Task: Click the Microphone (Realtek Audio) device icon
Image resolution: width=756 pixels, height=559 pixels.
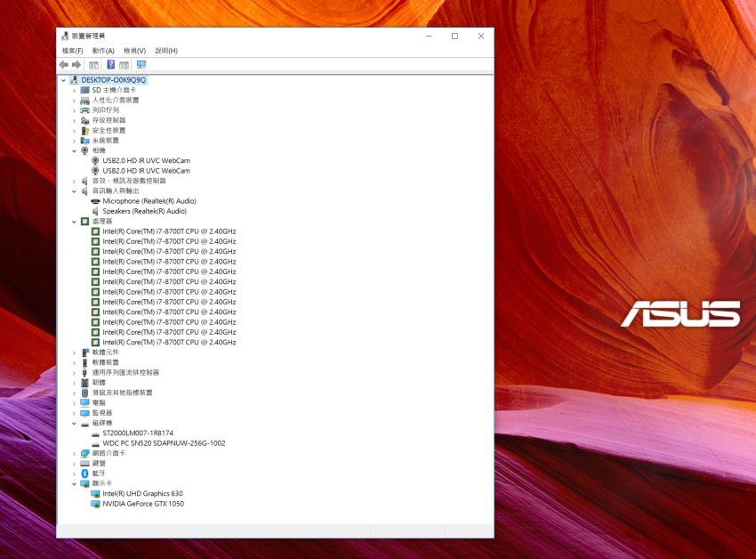Action: [x=95, y=201]
